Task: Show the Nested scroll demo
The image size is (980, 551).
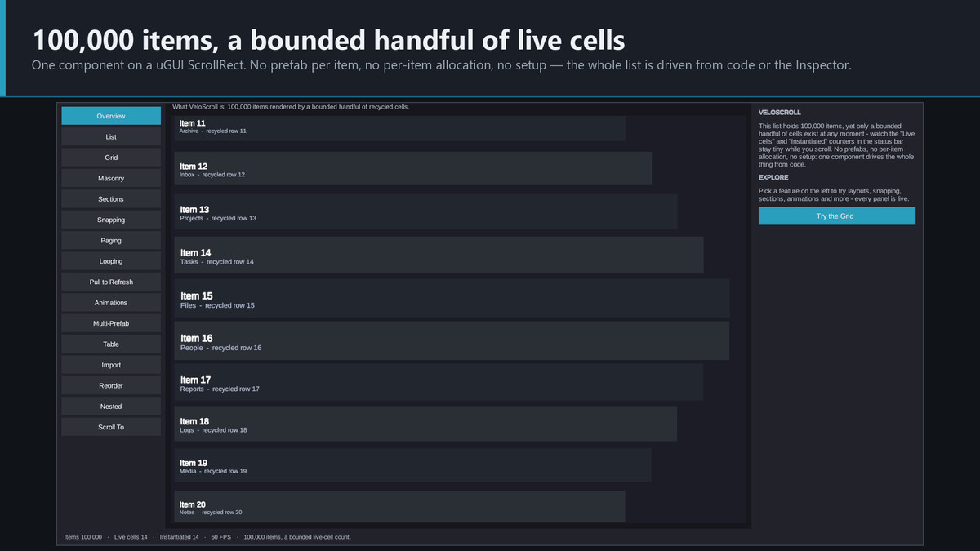Action: coord(111,407)
